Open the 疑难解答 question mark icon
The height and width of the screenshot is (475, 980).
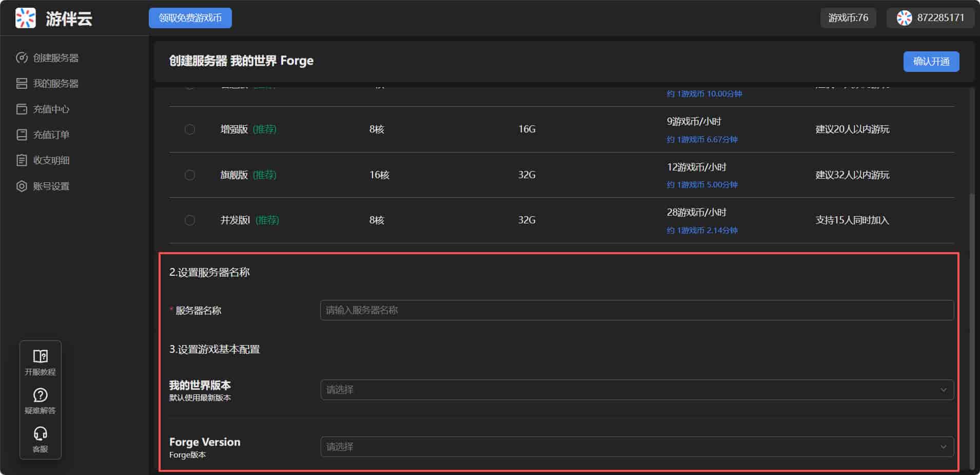(x=41, y=395)
